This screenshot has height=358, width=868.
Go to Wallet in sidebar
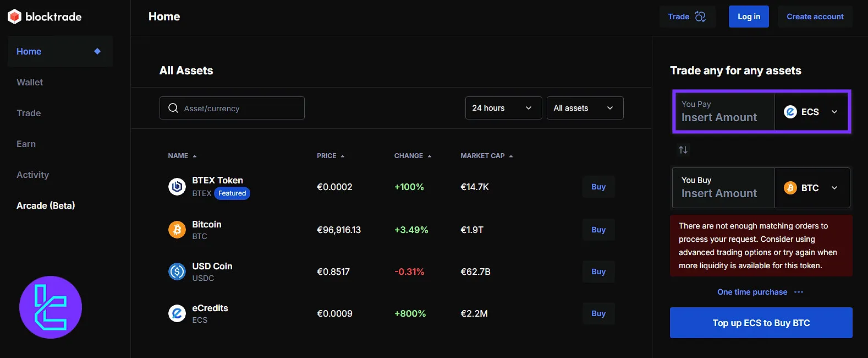click(30, 82)
